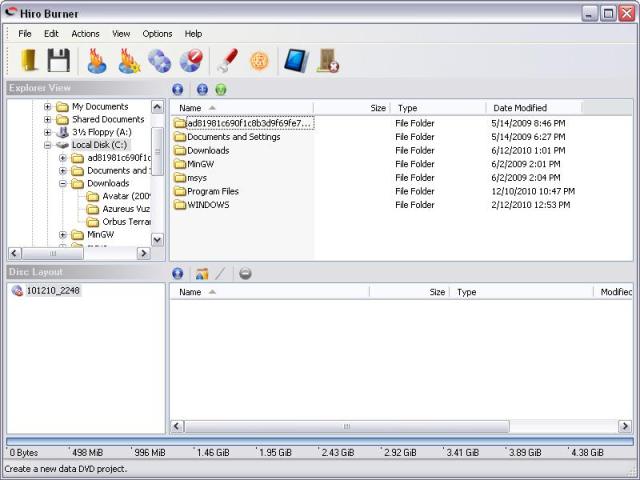Image resolution: width=640 pixels, height=480 pixels.
Task: Sort explorer list by Size column
Action: tap(352, 108)
